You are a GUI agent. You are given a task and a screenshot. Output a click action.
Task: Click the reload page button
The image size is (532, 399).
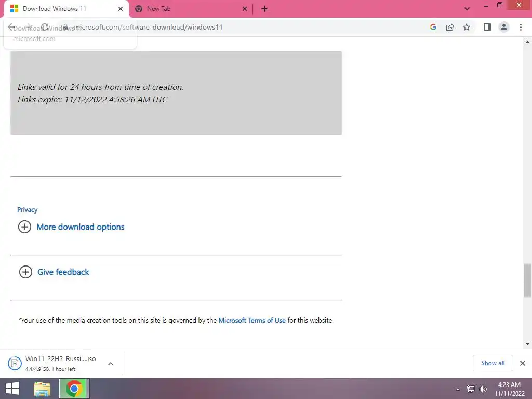coord(45,27)
